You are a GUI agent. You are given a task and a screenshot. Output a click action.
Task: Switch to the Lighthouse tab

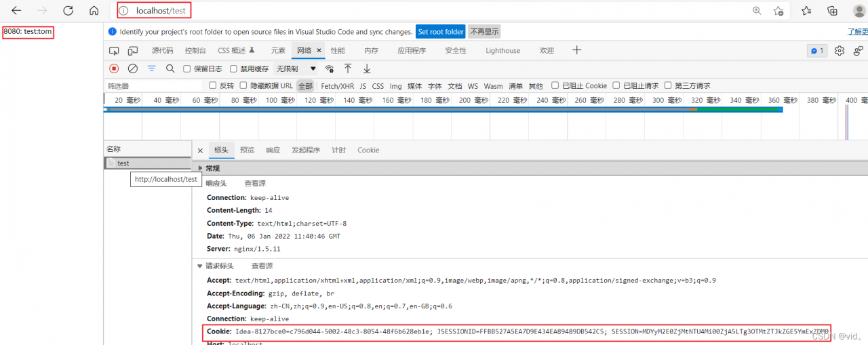tap(502, 51)
